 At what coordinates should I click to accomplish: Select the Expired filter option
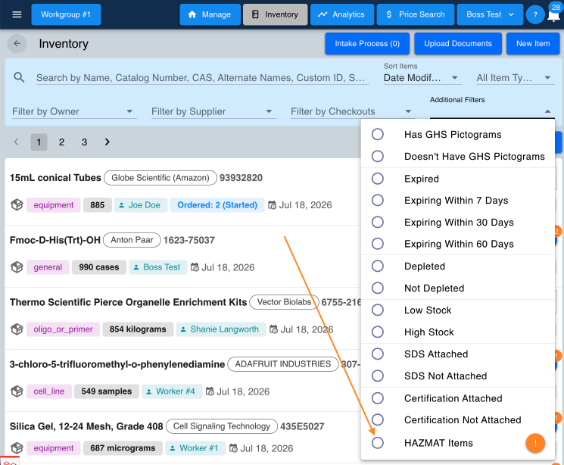[458, 179]
